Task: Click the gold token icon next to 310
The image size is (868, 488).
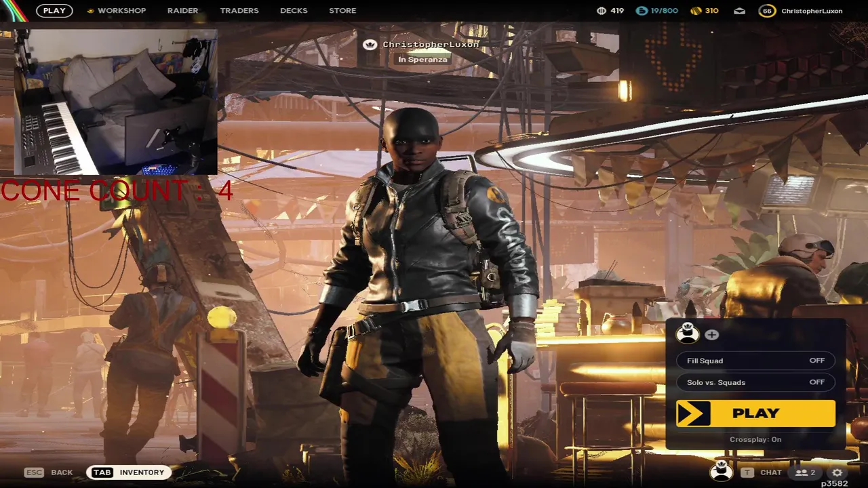Action: point(696,11)
